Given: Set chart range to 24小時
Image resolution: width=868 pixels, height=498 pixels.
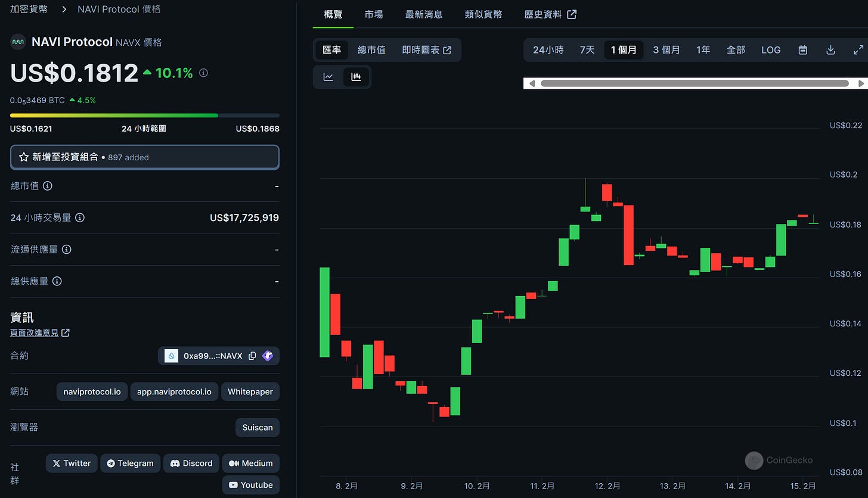Looking at the screenshot, I should pos(548,50).
